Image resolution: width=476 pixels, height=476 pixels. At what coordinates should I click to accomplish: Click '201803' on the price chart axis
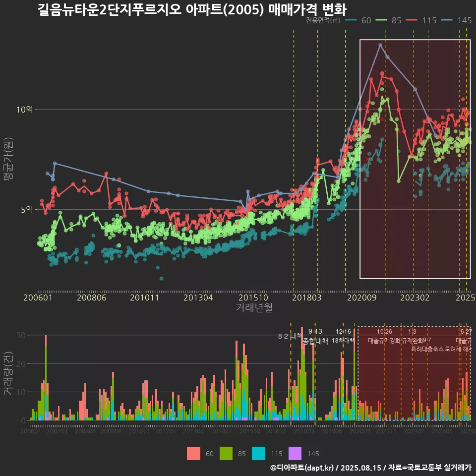[x=306, y=297]
